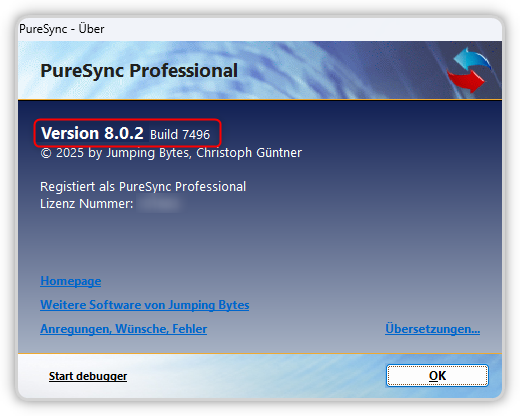The image size is (520, 416).
Task: Click the PureSync - Über title bar
Action: (260, 29)
